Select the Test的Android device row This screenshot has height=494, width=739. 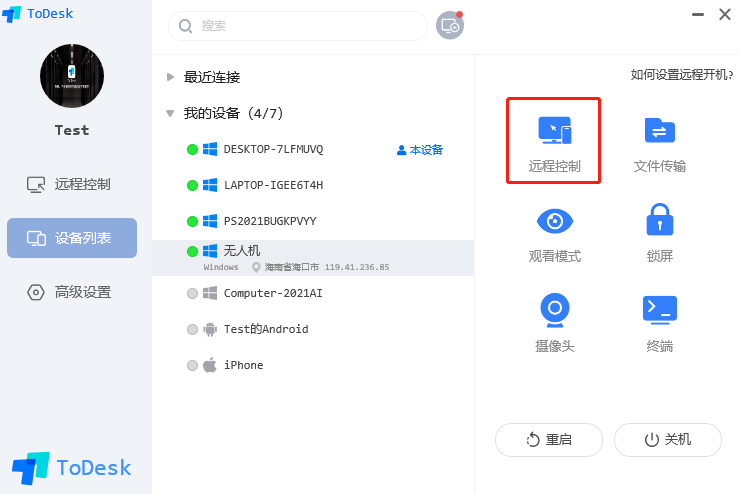[x=313, y=329]
